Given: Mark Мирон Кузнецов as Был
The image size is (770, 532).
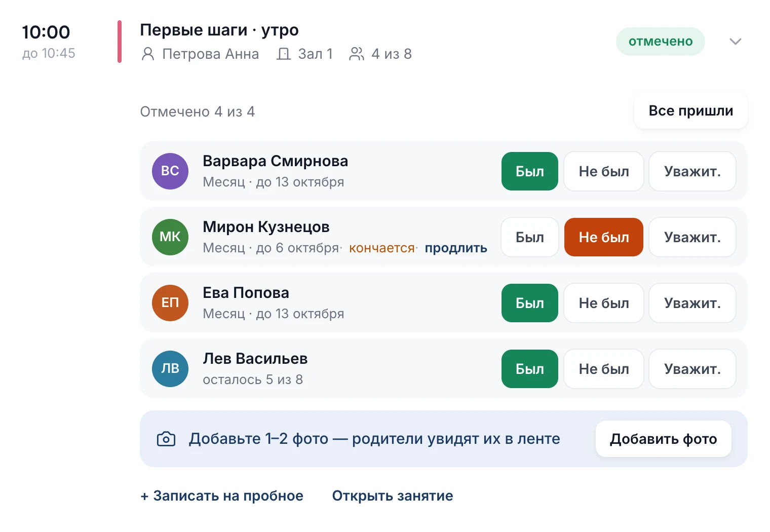Looking at the screenshot, I should (x=530, y=237).
